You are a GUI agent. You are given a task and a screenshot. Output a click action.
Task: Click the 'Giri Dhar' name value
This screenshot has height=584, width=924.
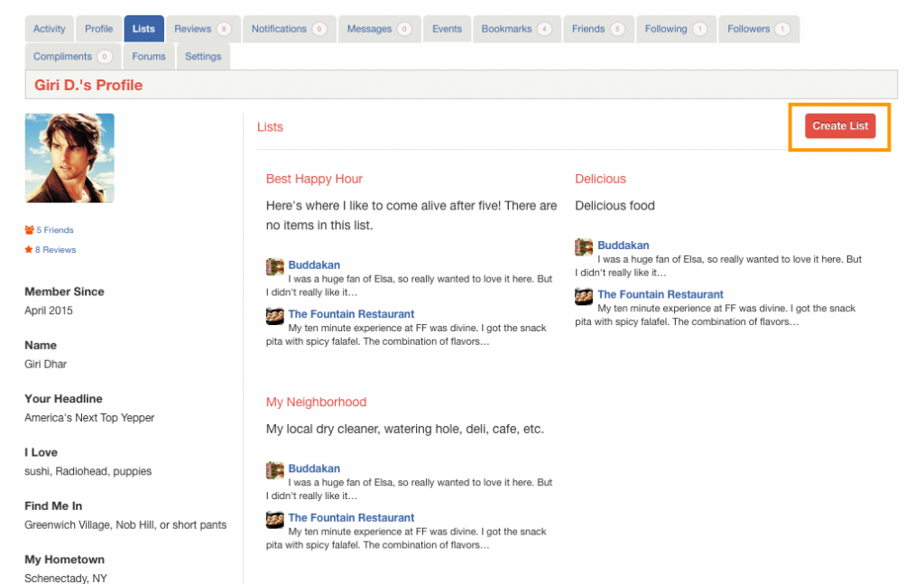click(x=45, y=364)
